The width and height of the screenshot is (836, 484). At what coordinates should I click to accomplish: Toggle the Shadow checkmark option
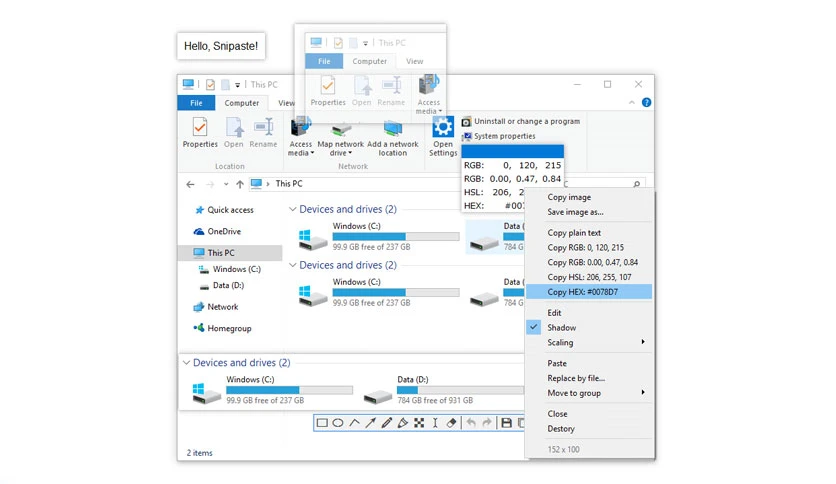pos(534,327)
